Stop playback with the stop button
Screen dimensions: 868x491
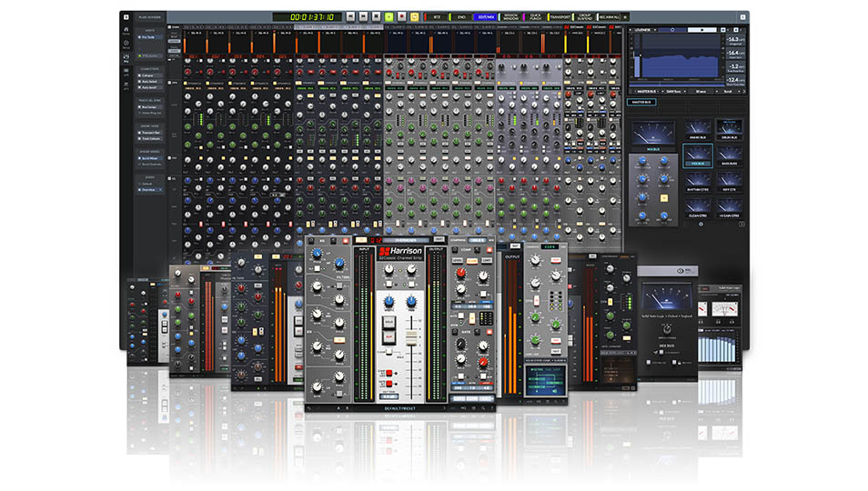tap(376, 17)
